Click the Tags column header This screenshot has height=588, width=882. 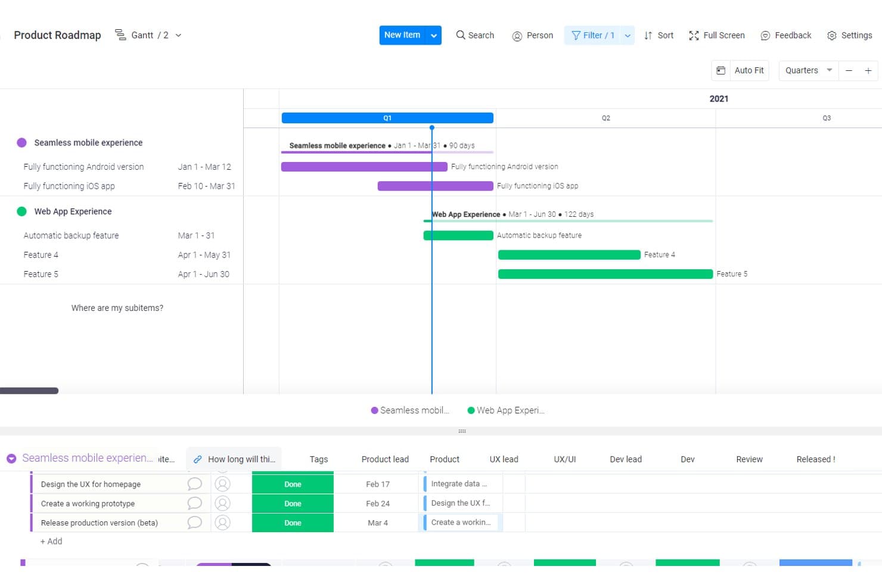[319, 459]
